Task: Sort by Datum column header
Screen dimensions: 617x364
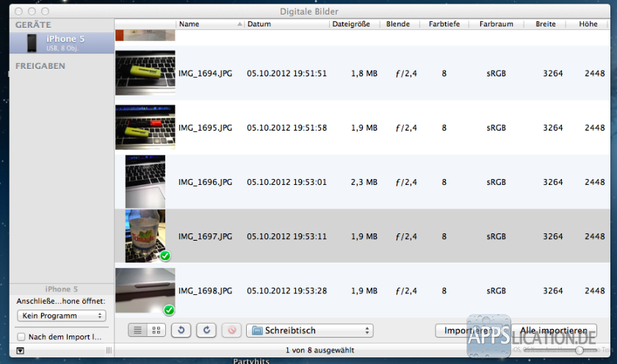Action: pyautogui.click(x=287, y=24)
